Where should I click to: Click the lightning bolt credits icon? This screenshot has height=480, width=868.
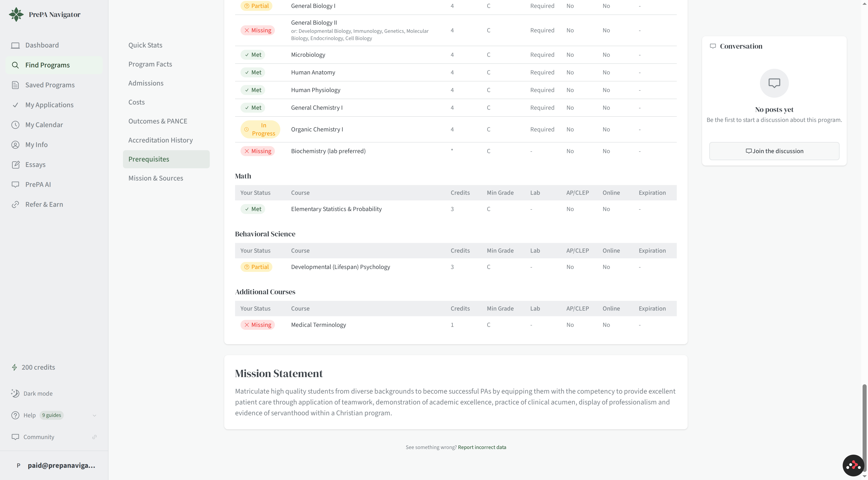click(x=14, y=367)
